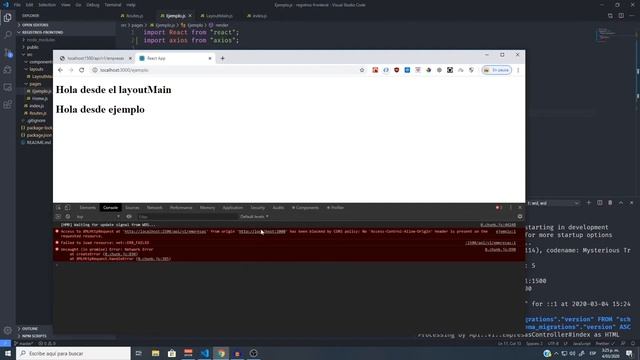Split the VS Code editor right
The height and width of the screenshot is (360, 640).
(x=621, y=16)
